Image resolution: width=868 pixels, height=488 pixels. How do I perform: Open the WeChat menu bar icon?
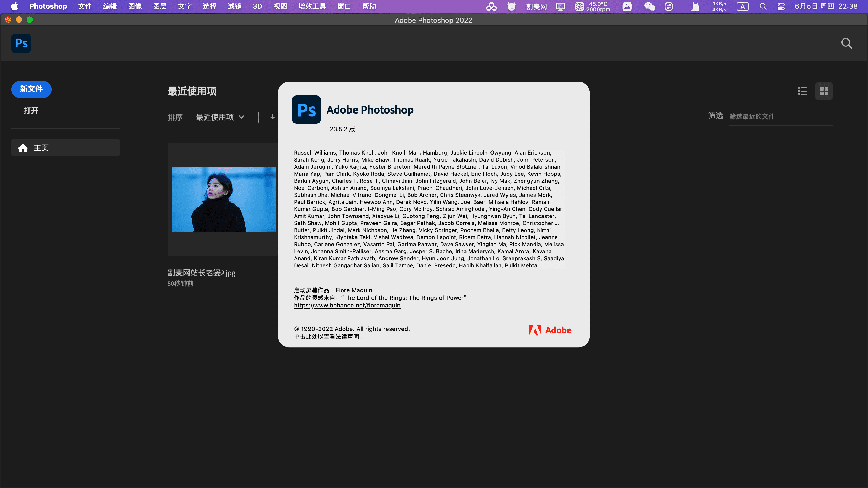(649, 7)
